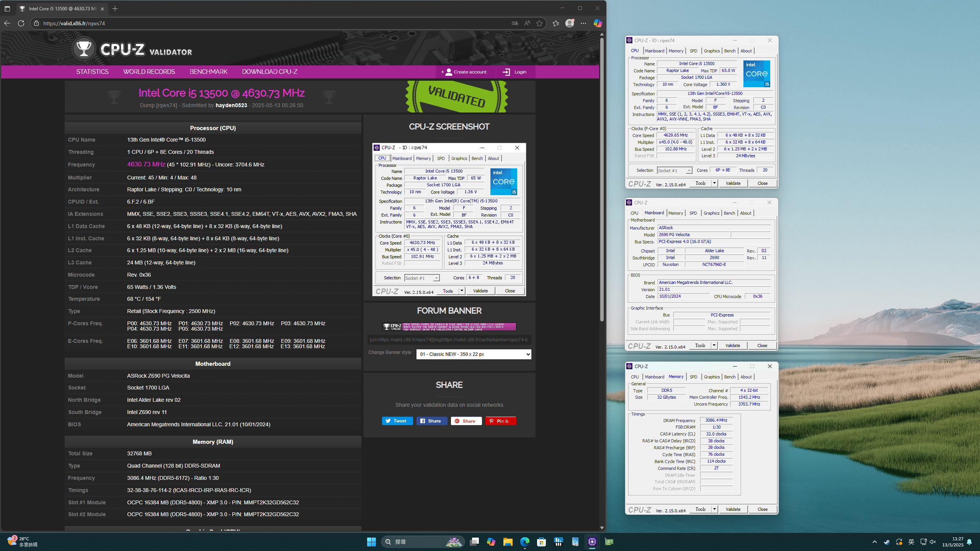This screenshot has height=551, width=980.
Task: Expand Tools dropdown arrow in bottom CPU-Z window
Action: tap(714, 509)
